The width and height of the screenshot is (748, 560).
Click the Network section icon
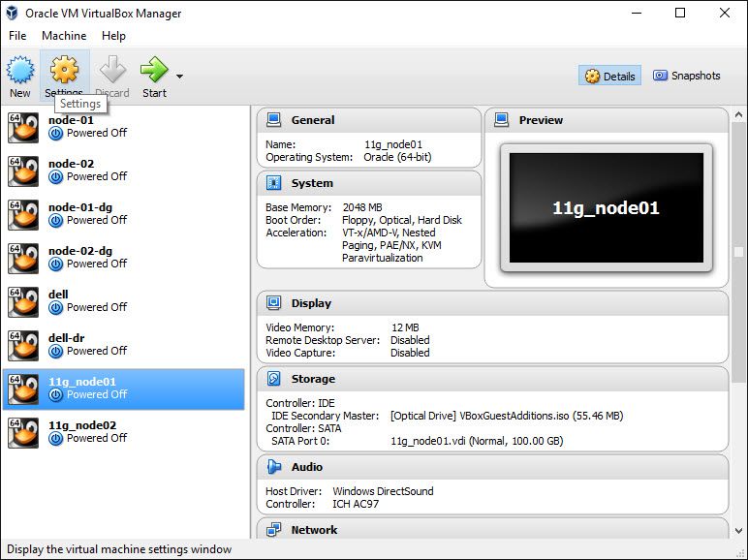tap(273, 529)
